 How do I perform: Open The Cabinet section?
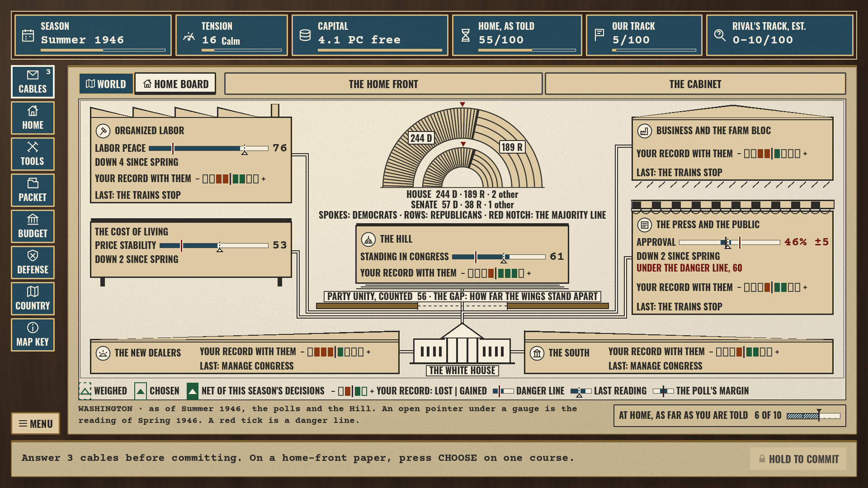695,84
